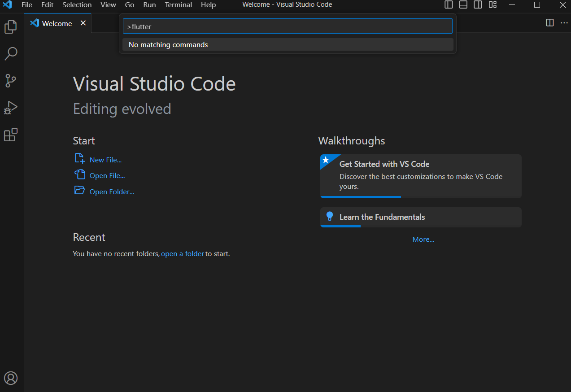The width and height of the screenshot is (571, 392).
Task: Open the Terminal menu
Action: tap(179, 5)
